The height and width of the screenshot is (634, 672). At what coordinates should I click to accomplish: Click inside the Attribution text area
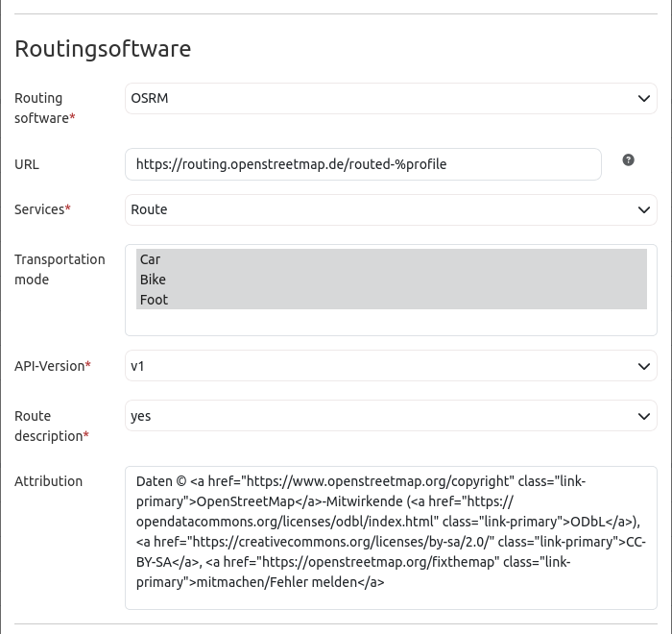[x=391, y=596]
